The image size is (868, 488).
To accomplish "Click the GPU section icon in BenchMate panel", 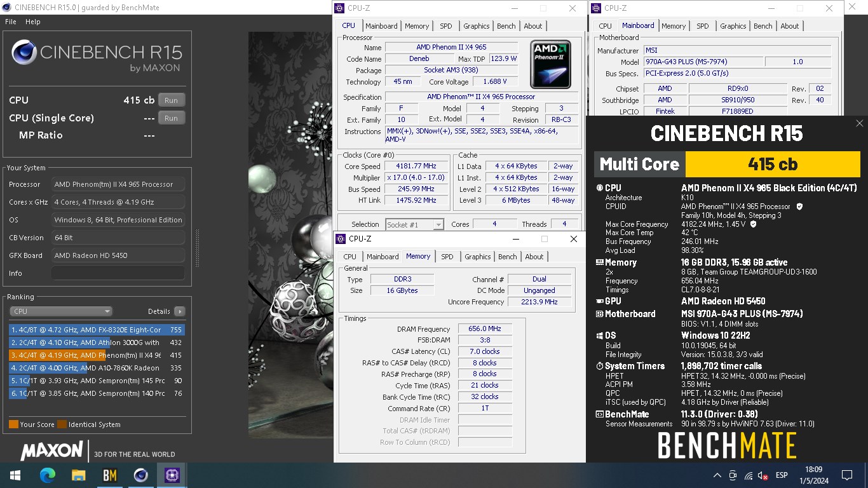I will (599, 301).
